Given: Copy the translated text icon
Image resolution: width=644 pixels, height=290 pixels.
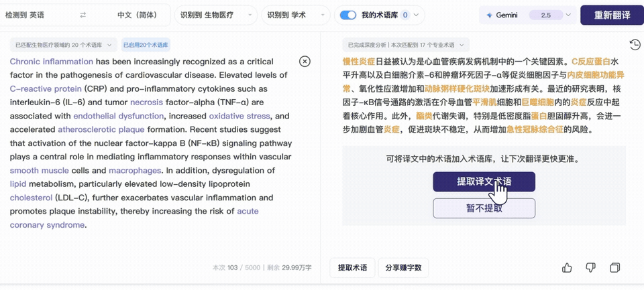Looking at the screenshot, I should [615, 268].
